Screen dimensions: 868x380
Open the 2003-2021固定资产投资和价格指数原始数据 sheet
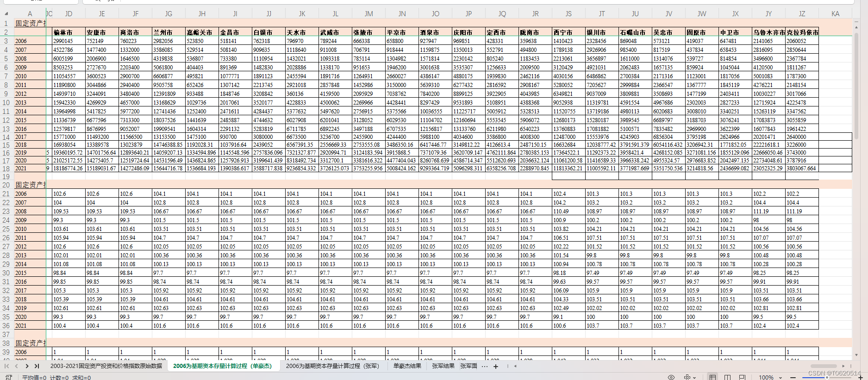coord(106,366)
